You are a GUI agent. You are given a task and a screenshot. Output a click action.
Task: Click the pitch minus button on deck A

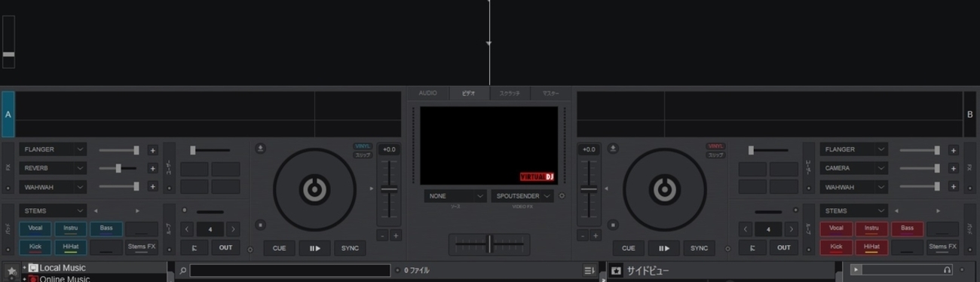pyautogui.click(x=382, y=235)
